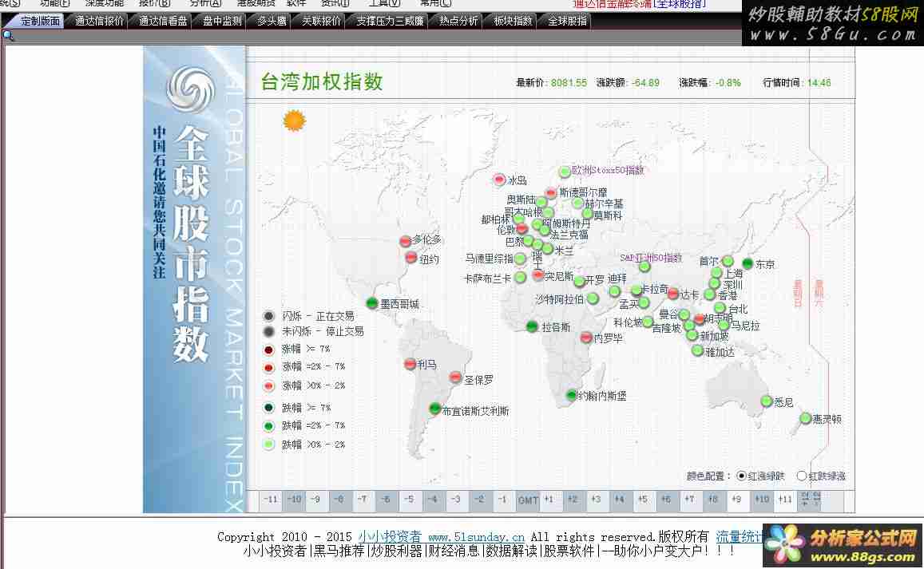
Task: Click the 跌幅 >= 7% legend dot
Action: [268, 408]
